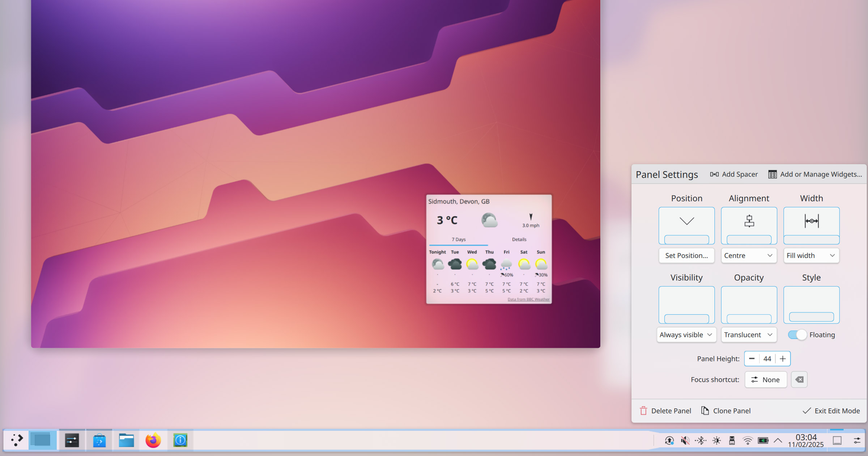Click the Delete Panel button
The height and width of the screenshot is (456, 868).
tap(665, 411)
